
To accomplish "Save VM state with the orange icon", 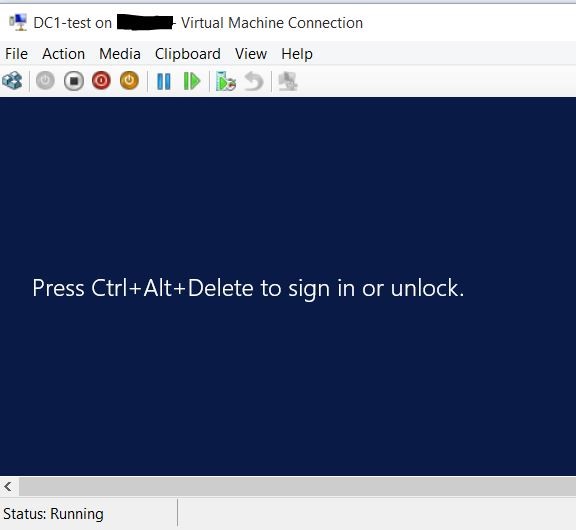I will click(x=129, y=81).
